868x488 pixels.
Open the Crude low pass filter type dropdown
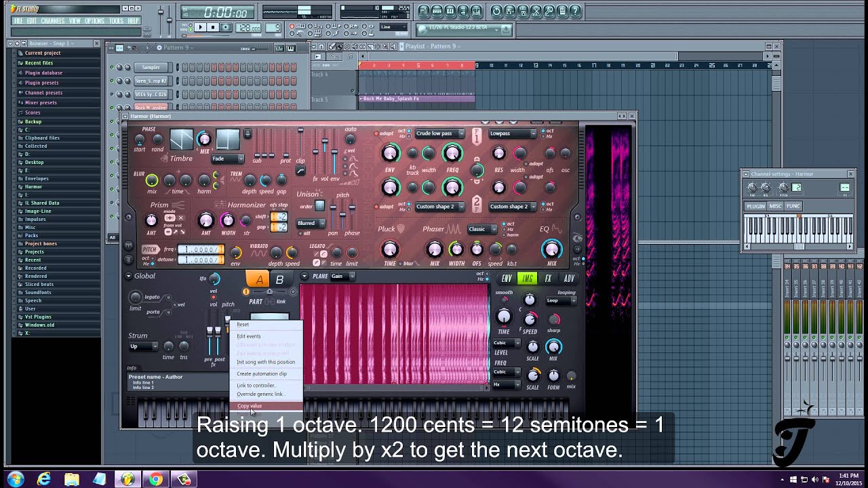pyautogui.click(x=439, y=134)
